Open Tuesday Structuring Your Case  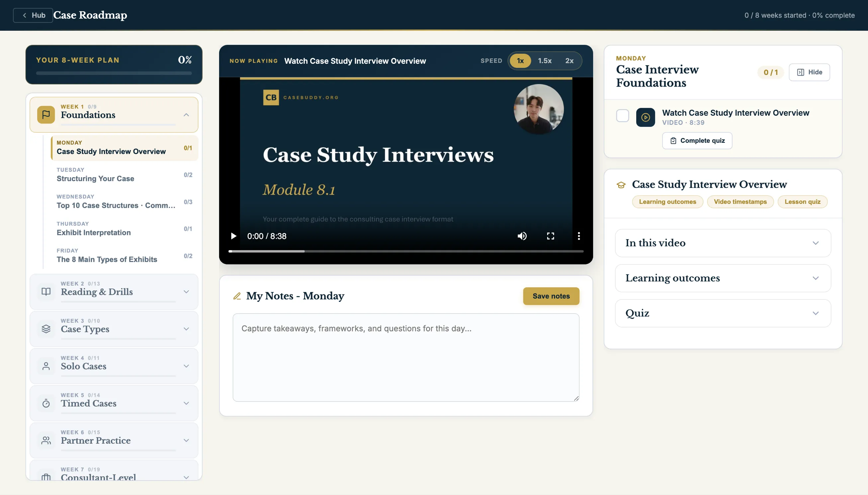pos(125,175)
